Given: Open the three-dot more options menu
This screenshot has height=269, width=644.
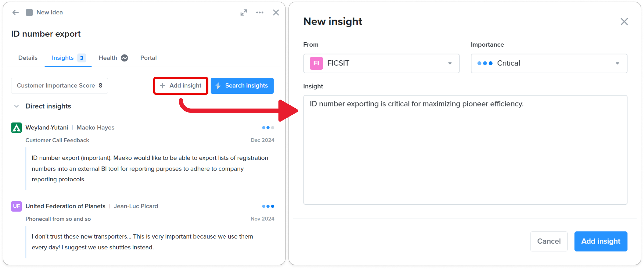Looking at the screenshot, I should 260,12.
